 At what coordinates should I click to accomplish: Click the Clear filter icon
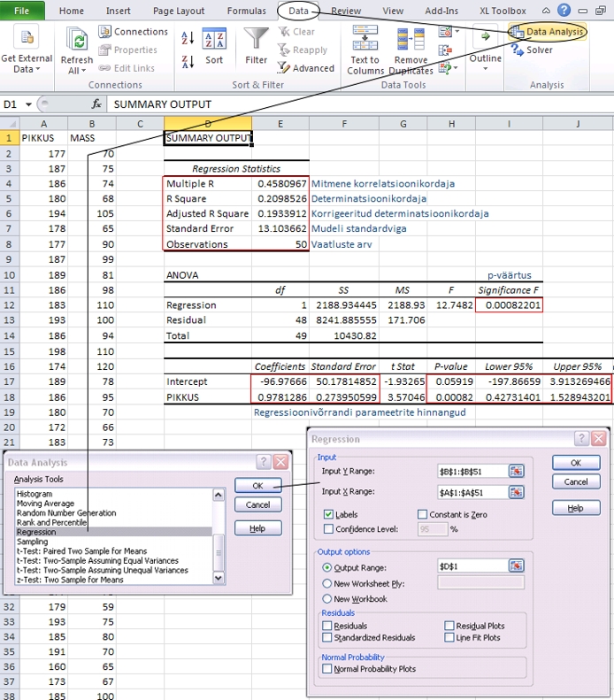point(284,32)
